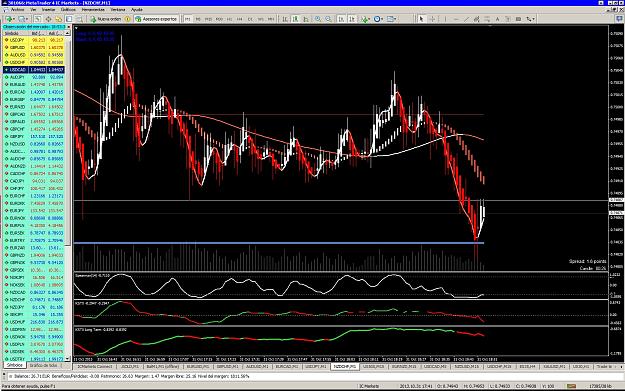Toggle the Market Watch window icon
Viewport: 625px width, 391px height.
click(x=37, y=19)
